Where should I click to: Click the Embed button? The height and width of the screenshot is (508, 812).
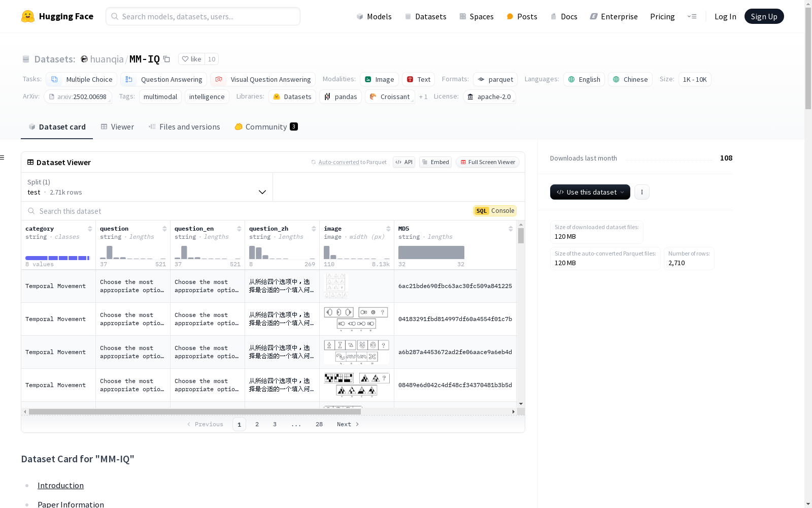tap(435, 162)
